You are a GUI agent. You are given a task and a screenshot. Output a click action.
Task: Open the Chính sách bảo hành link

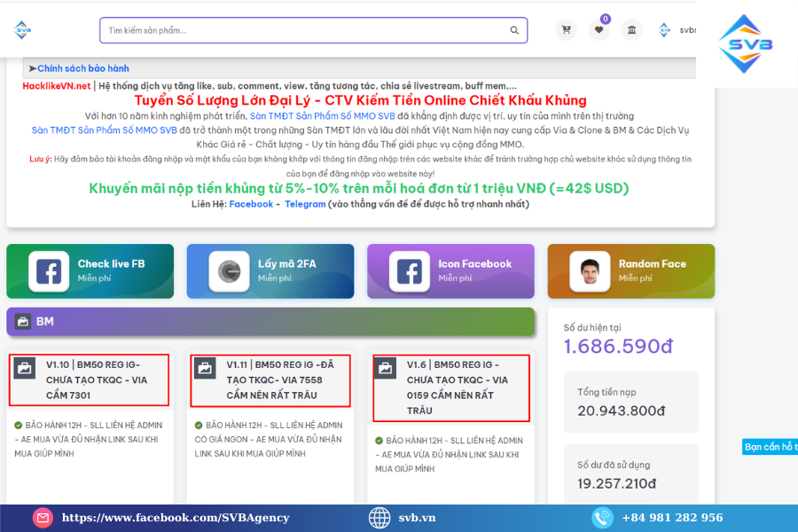click(83, 68)
